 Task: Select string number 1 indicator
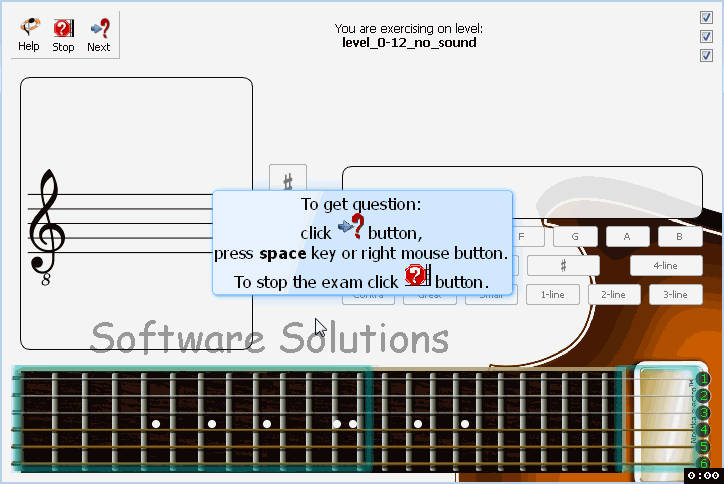point(704,379)
